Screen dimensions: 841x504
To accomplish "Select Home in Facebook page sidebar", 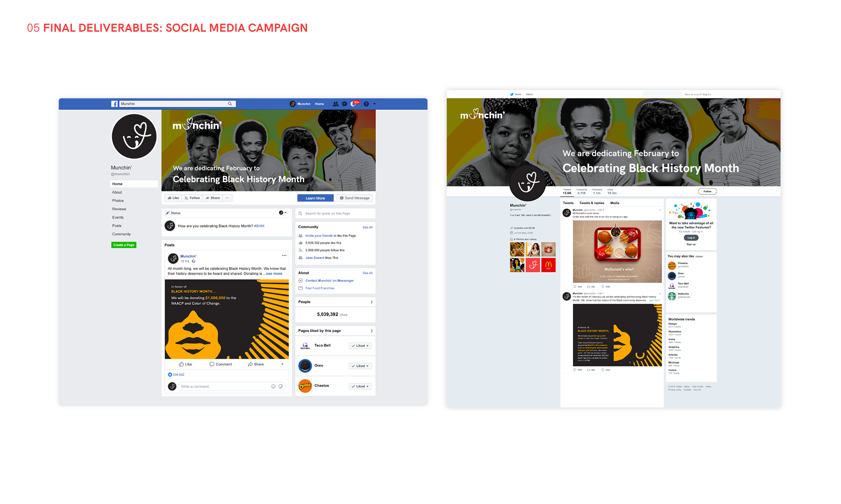I will pyautogui.click(x=134, y=184).
